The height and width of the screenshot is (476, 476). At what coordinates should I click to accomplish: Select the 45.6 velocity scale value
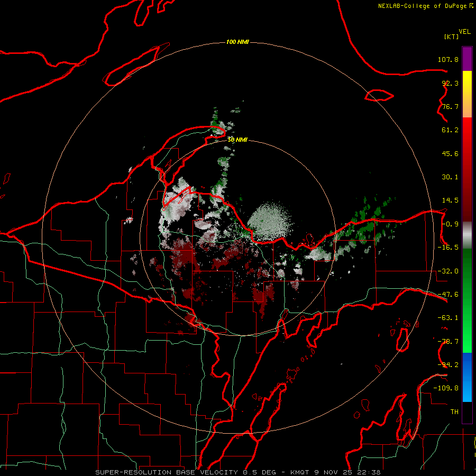[450, 153]
